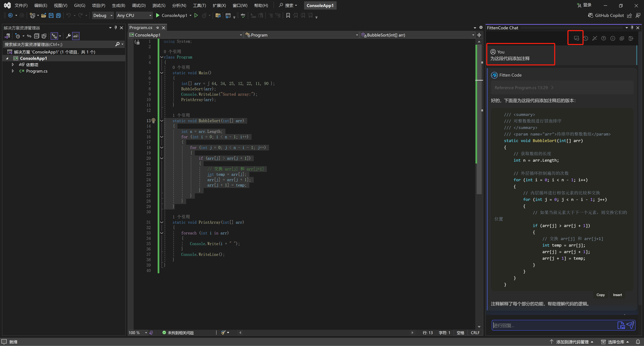Toggle pin on Program.cs tab

pyautogui.click(x=157, y=27)
